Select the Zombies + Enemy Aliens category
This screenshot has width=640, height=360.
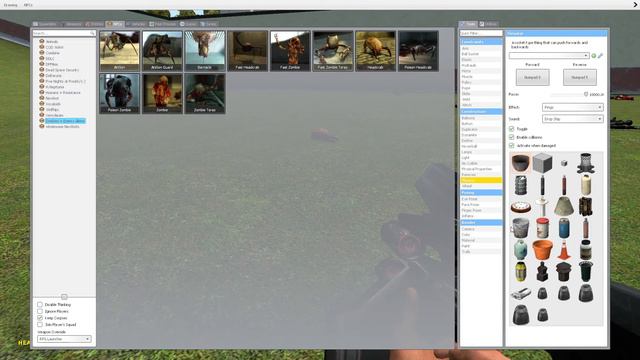pos(65,121)
